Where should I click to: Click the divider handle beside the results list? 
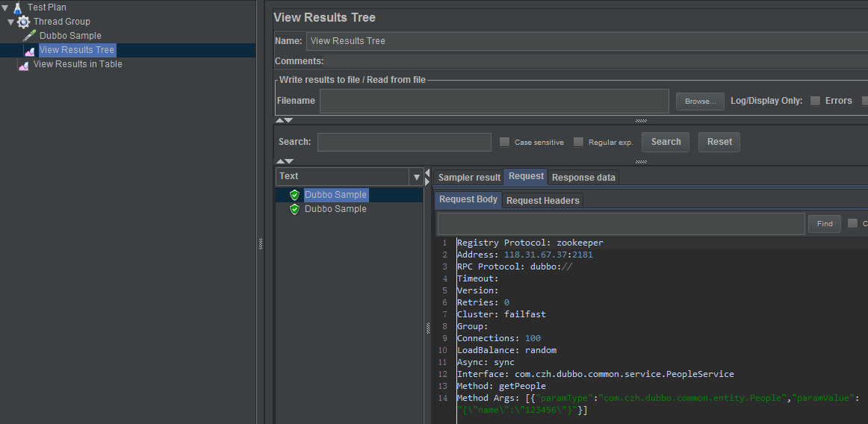tap(428, 328)
